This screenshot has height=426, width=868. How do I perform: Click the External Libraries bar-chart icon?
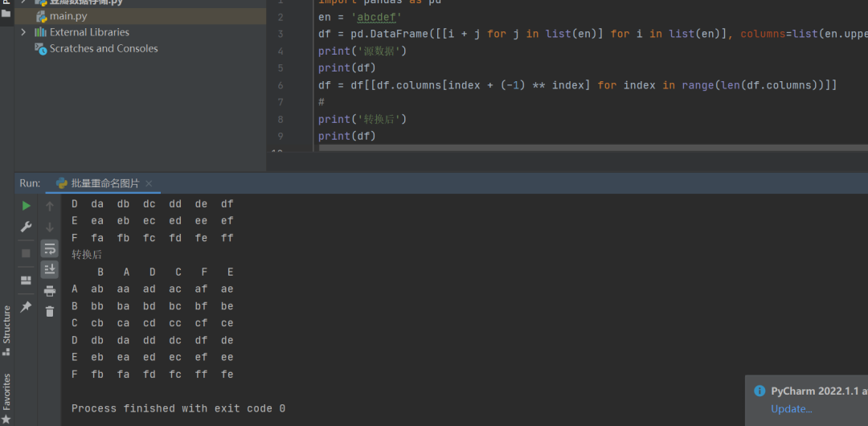(40, 32)
